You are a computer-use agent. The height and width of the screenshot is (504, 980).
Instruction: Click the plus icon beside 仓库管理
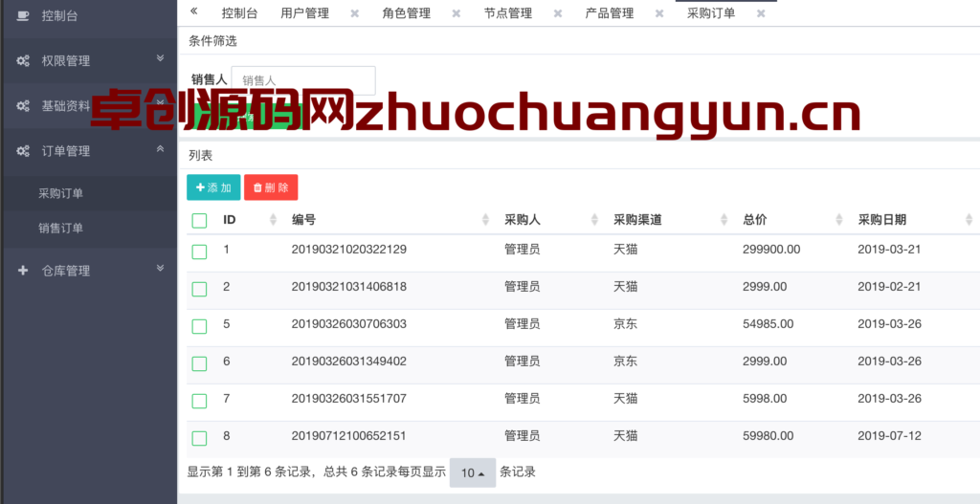(x=23, y=271)
